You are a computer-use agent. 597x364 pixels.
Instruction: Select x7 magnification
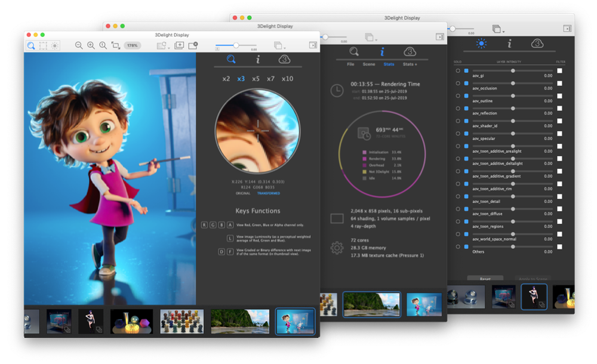click(x=270, y=79)
